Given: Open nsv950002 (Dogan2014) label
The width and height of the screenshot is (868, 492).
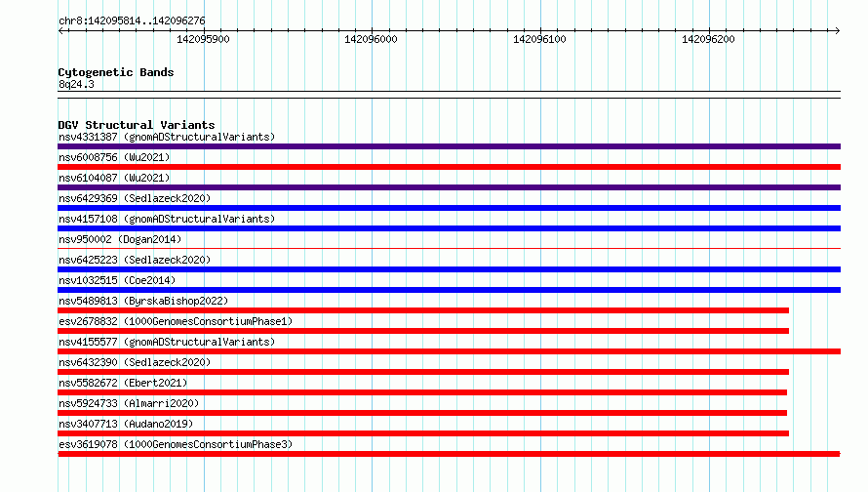Looking at the screenshot, I should (120, 239).
